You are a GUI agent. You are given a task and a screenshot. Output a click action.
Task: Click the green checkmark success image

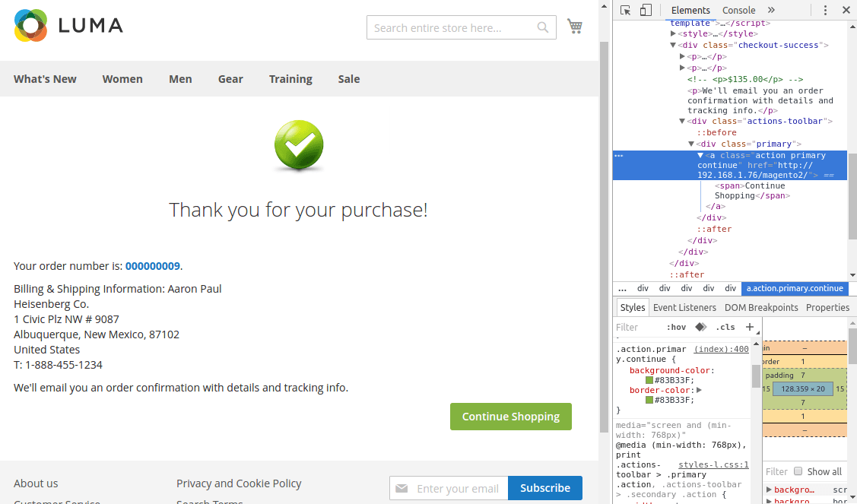(x=298, y=145)
